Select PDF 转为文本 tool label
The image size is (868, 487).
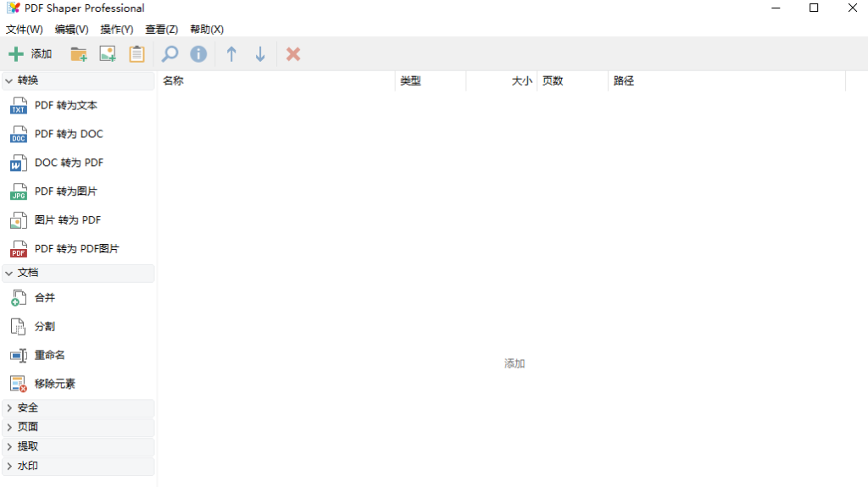click(66, 105)
